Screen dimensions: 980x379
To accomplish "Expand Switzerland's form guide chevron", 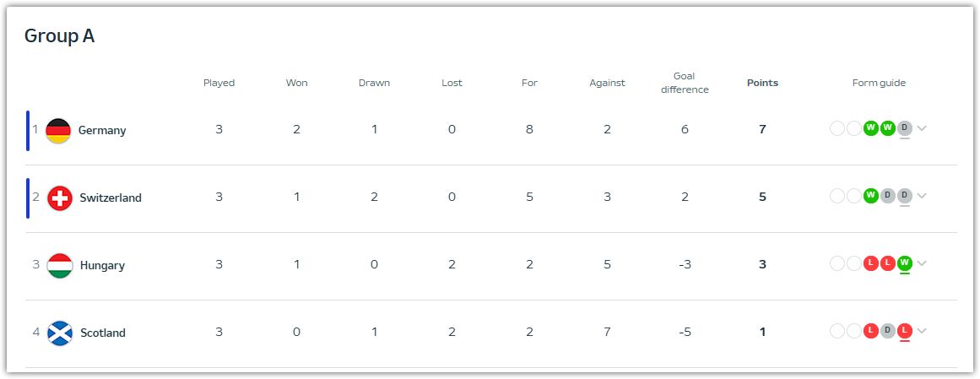I will pos(922,197).
